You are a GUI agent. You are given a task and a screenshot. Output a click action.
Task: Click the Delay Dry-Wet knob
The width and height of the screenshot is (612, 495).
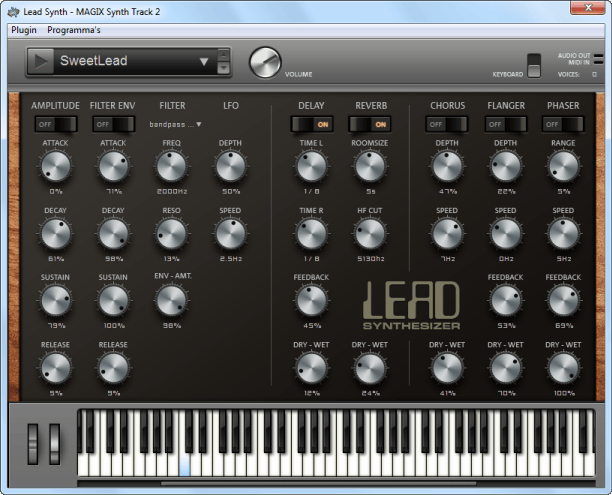pyautogui.click(x=311, y=368)
